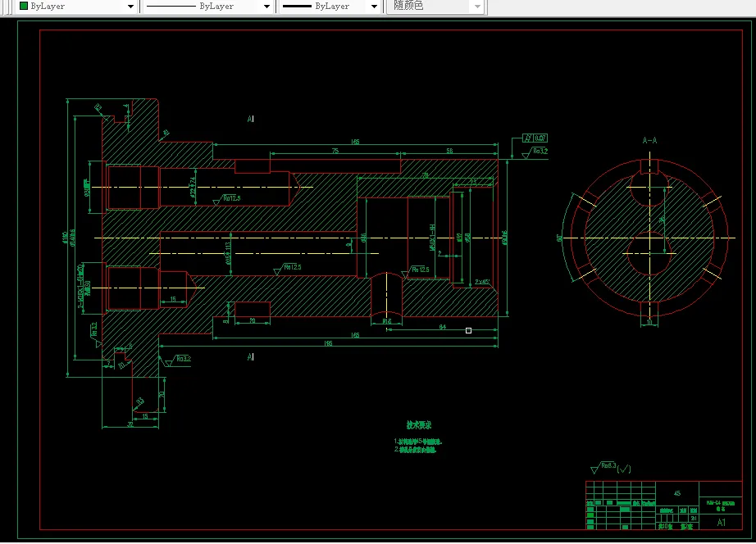Select the Ra6.3 roughness symbol
756x544 pixels.
coord(603,467)
